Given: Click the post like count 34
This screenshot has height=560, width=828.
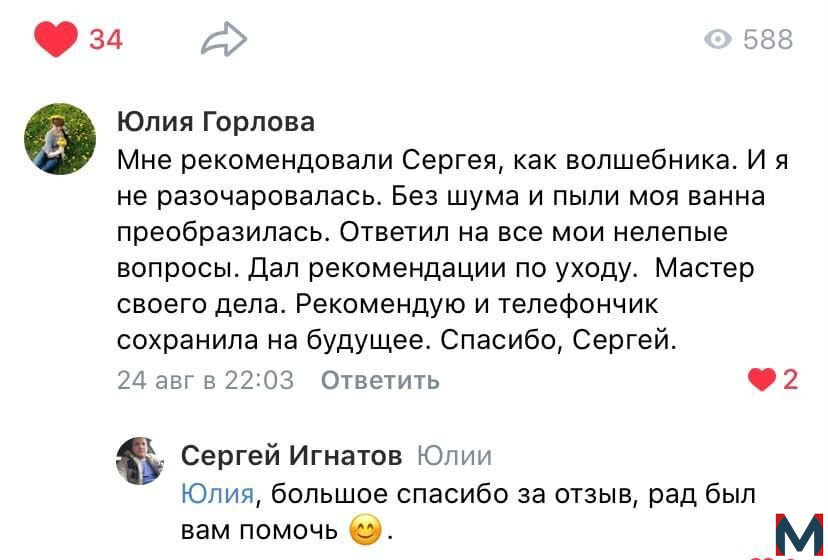Looking at the screenshot, I should point(106,40).
